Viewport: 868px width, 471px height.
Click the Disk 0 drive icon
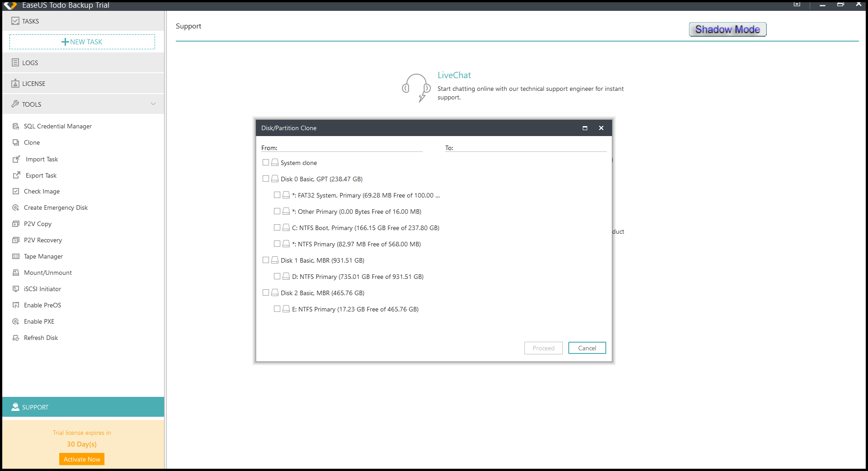point(275,179)
